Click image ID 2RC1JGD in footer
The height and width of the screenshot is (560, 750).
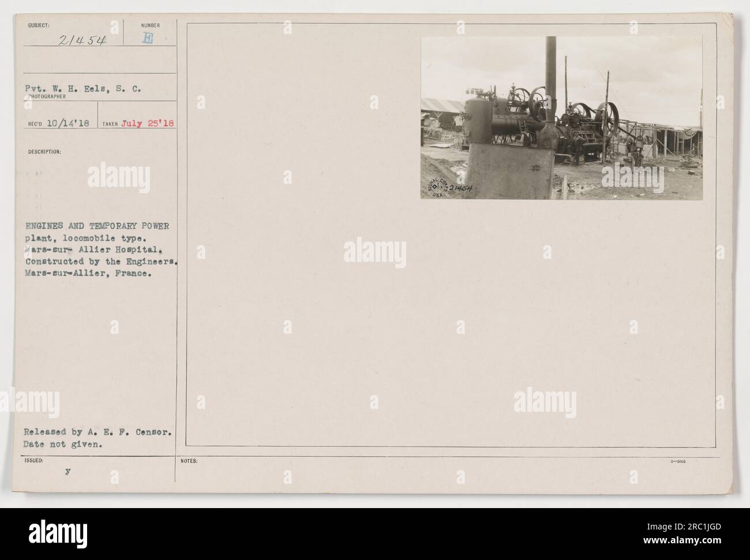point(689,527)
